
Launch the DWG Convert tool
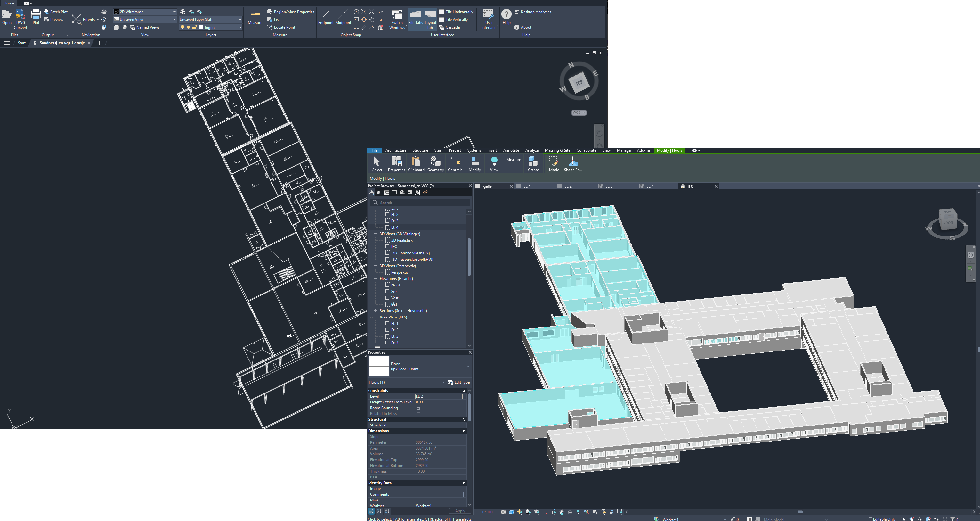click(20, 20)
